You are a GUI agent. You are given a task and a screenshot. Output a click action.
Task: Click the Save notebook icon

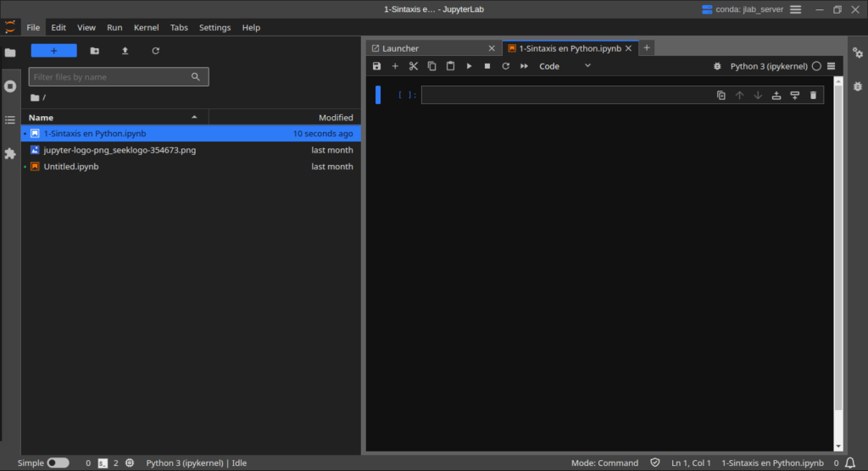[x=377, y=66]
